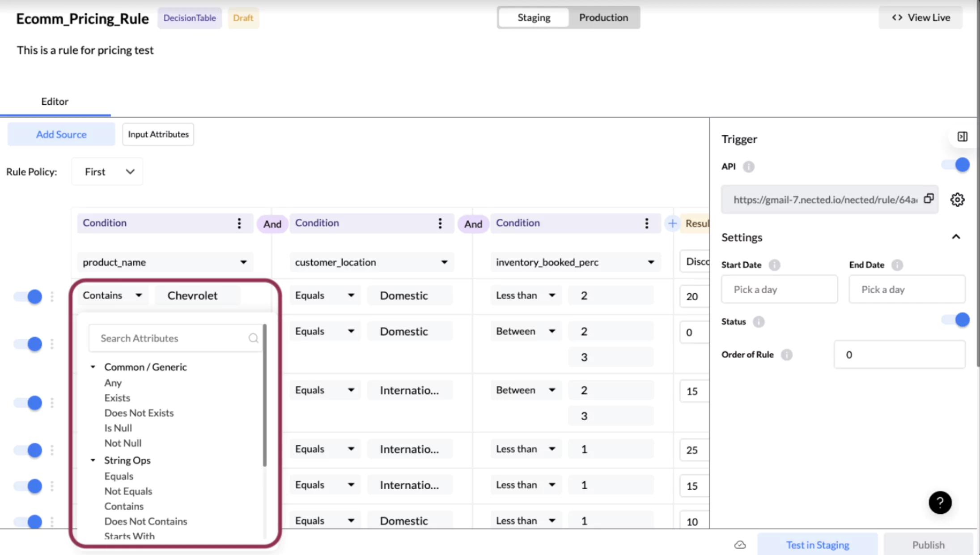
Task: Click info icon next to Order of Rule
Action: point(786,355)
